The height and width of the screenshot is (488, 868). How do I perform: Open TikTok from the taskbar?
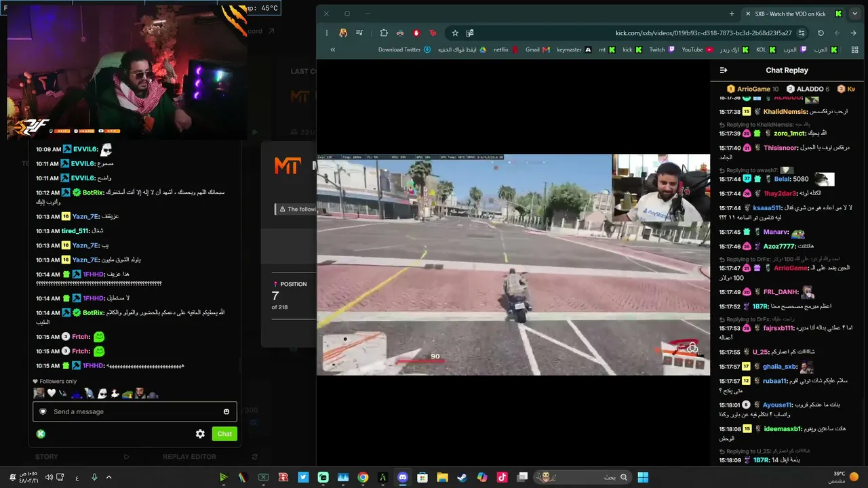(x=502, y=477)
